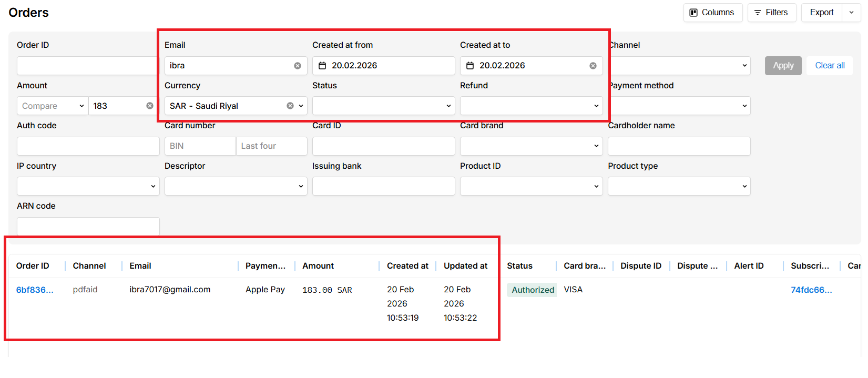
Task: Open the Card brand dropdown
Action: click(531, 146)
